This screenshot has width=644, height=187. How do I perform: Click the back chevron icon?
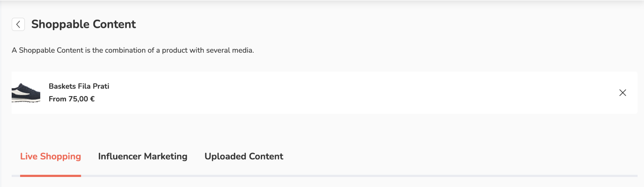(18, 25)
